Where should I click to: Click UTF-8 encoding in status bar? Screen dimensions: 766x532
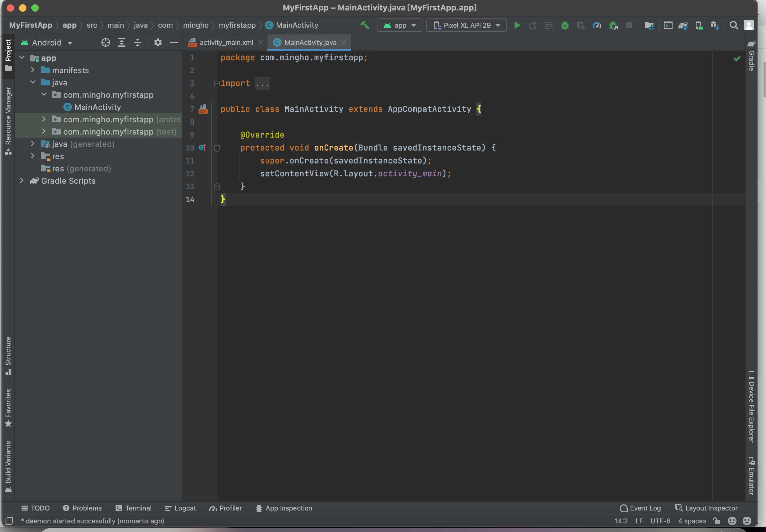point(660,521)
